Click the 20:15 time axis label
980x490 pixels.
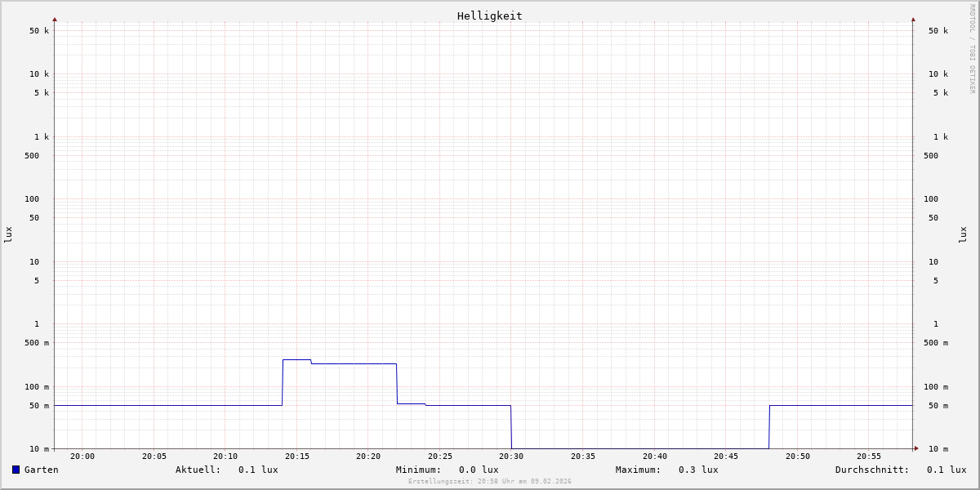pyautogui.click(x=297, y=457)
